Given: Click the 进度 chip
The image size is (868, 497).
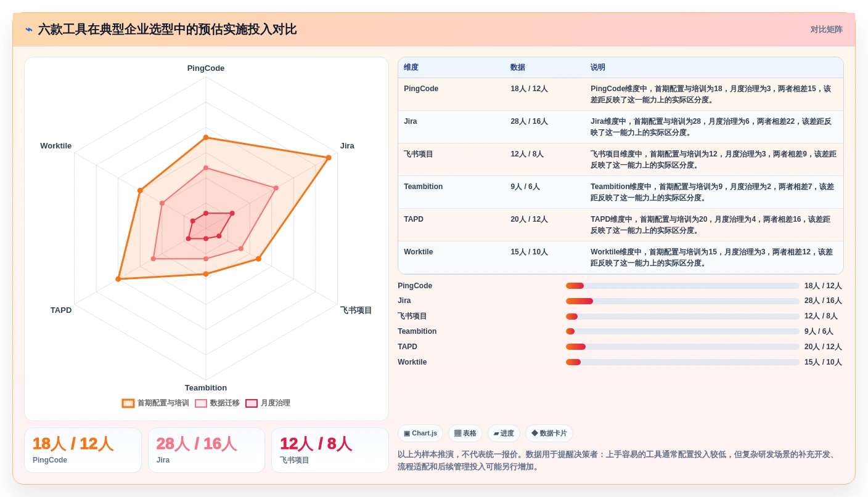Looking at the screenshot, I should (504, 434).
